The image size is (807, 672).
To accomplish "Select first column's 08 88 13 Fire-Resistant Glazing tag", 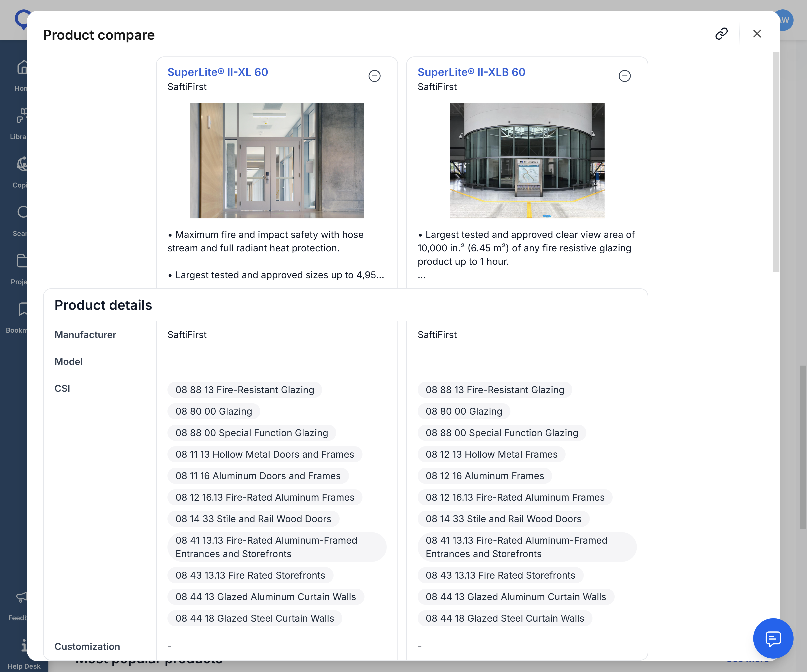I will click(x=244, y=390).
